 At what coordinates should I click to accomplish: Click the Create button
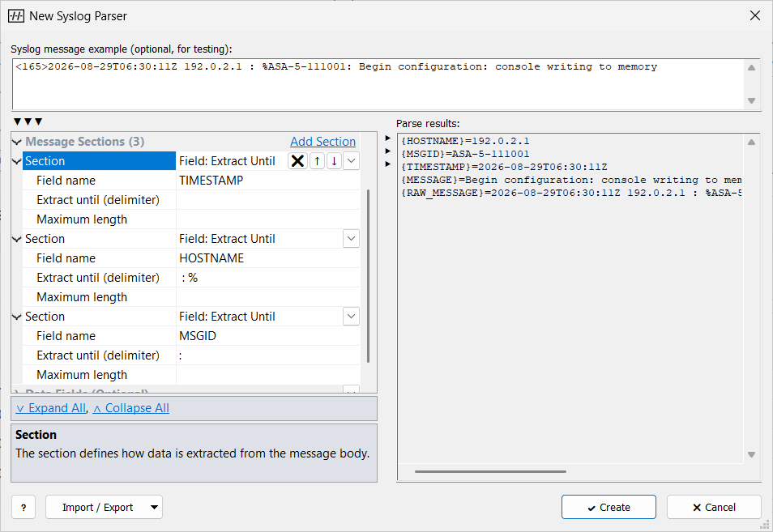[609, 507]
